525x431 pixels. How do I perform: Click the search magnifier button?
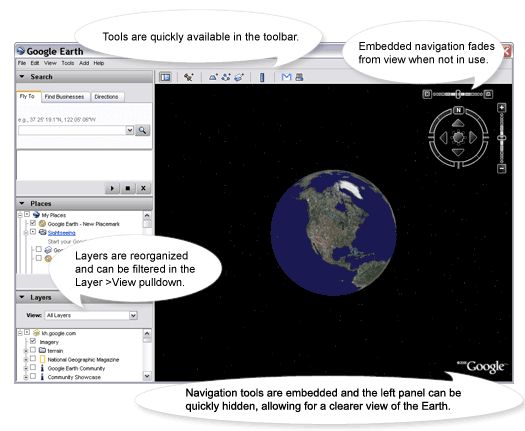[x=143, y=130]
